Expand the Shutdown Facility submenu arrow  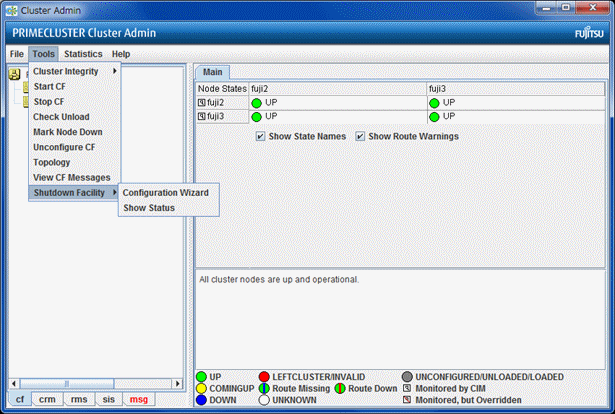tap(115, 192)
